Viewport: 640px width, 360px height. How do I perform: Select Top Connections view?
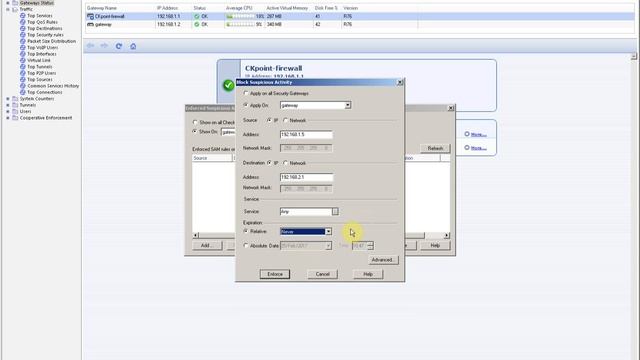(44, 92)
